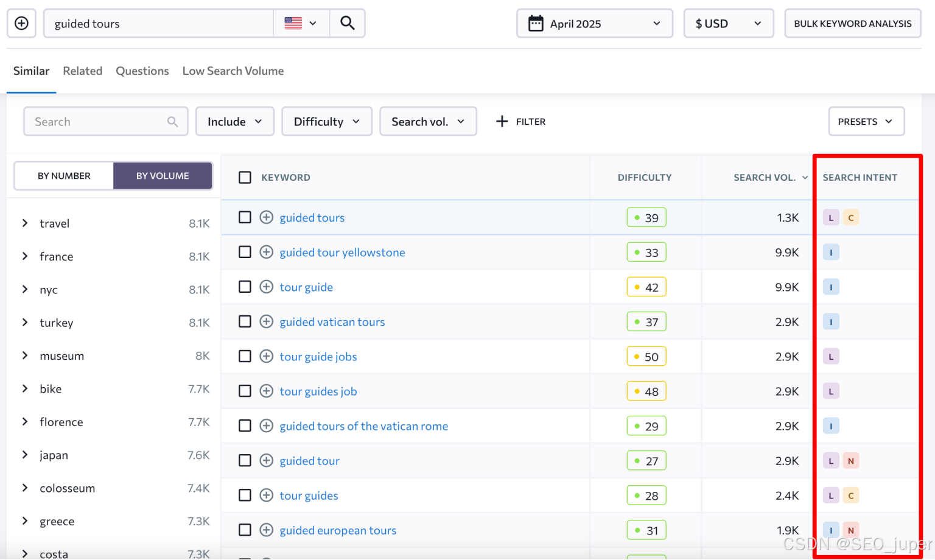Click difficulty badge 39 for guided tours
Screen dimensions: 935x560
(646, 217)
